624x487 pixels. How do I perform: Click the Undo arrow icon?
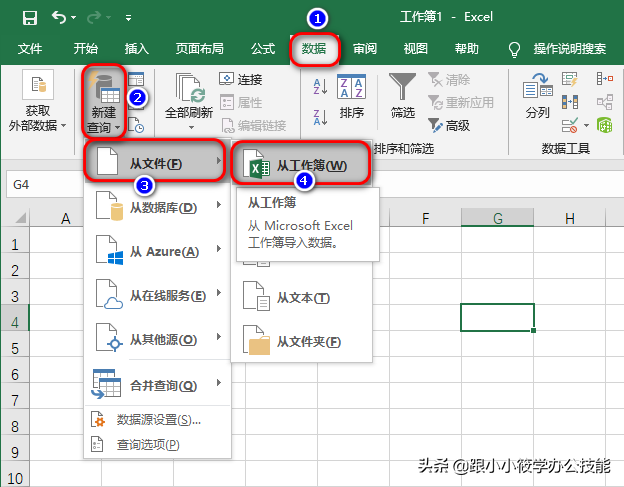tap(59, 18)
